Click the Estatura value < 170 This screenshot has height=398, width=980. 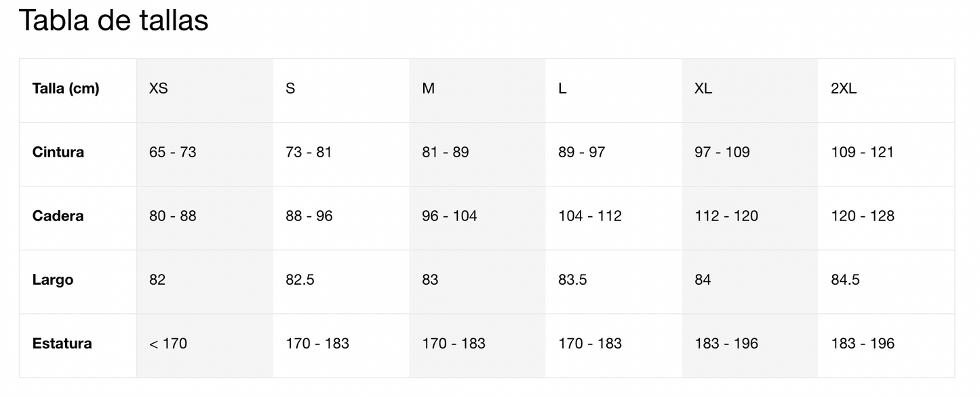(168, 343)
